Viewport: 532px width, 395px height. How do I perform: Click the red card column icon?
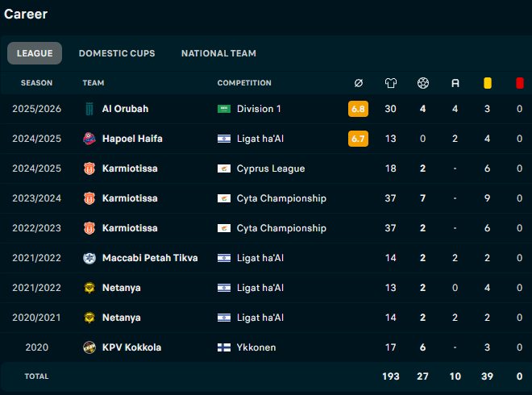[x=519, y=83]
